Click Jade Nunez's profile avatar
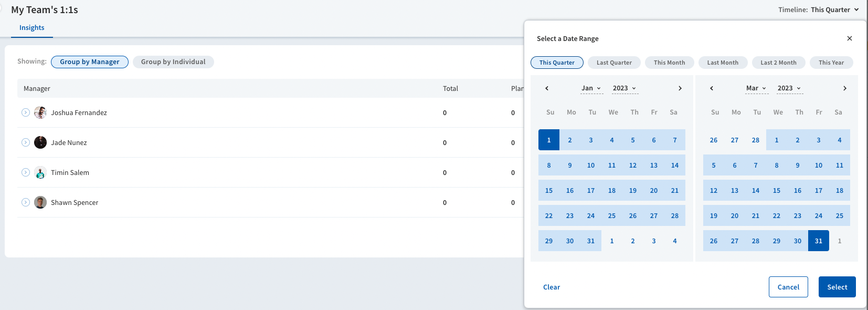868x310 pixels. point(40,142)
